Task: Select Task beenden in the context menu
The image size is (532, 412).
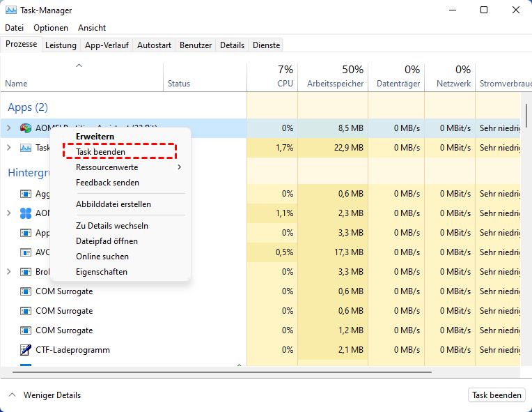Action: [120, 152]
